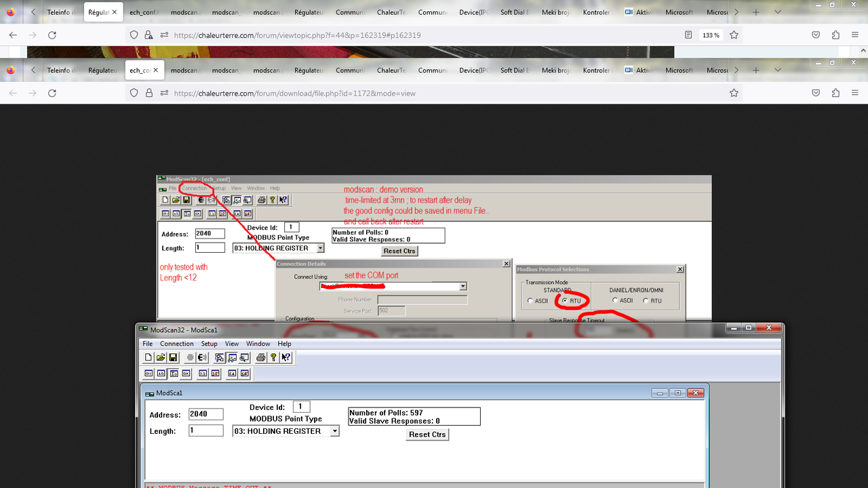Open a file from ModScan32 toolbar
The width and height of the screenshot is (868, 488).
161,357
